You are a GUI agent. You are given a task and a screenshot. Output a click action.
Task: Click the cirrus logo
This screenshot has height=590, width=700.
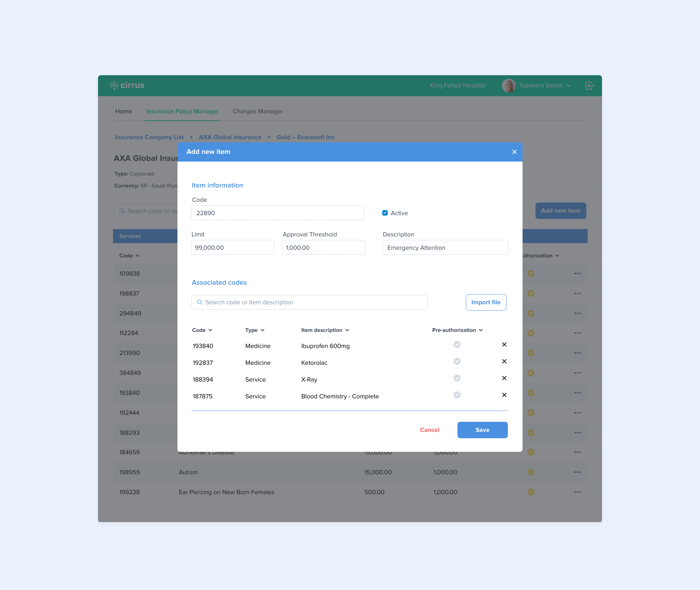pyautogui.click(x=127, y=85)
